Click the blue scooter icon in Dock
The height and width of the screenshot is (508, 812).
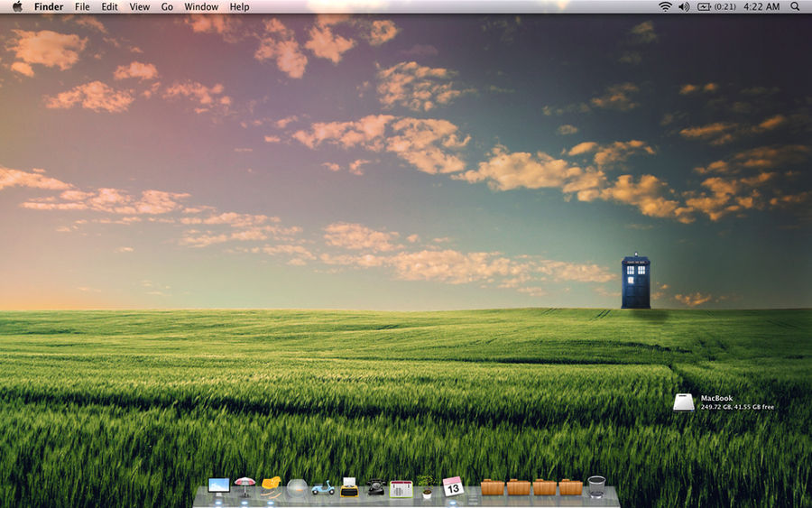tap(323, 488)
